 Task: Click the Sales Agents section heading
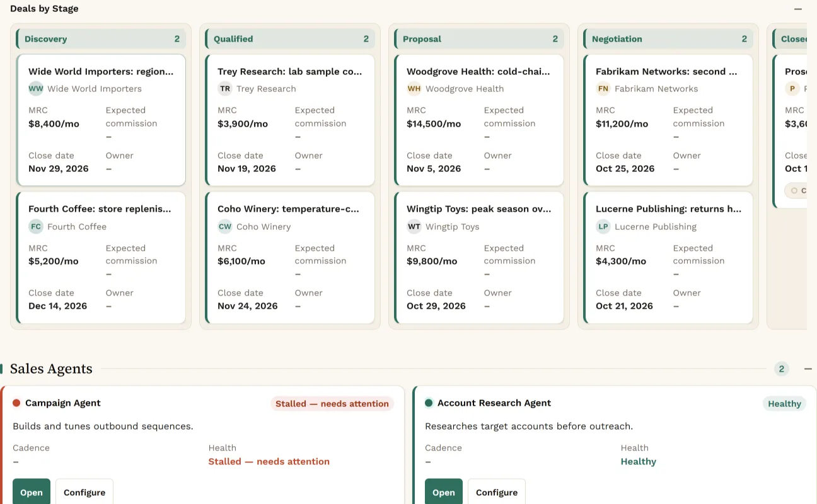tap(51, 369)
